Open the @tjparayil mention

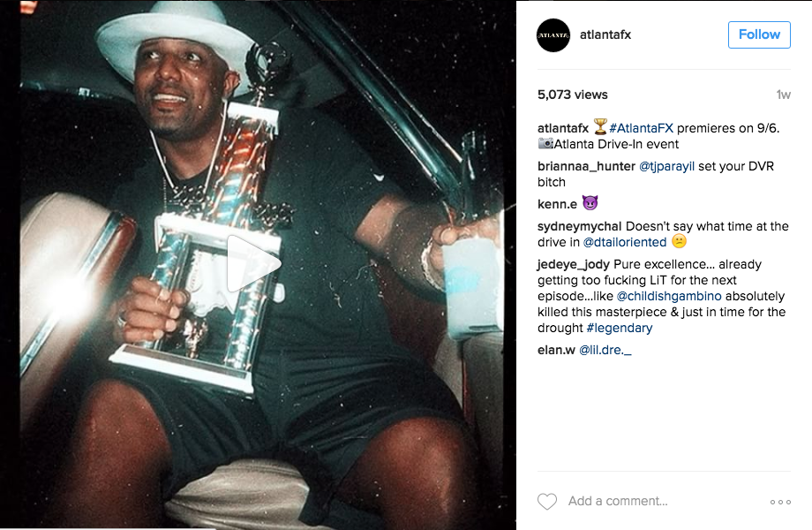click(666, 166)
